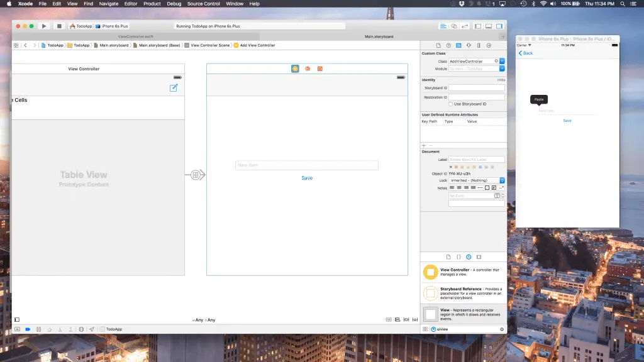Go back in editor history
The width and height of the screenshot is (644, 362).
pyautogui.click(x=25, y=45)
